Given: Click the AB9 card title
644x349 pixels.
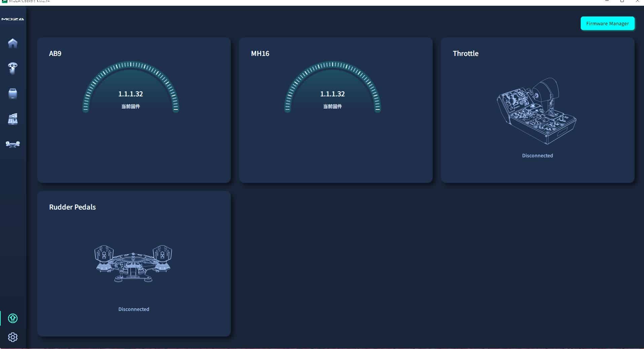Looking at the screenshot, I should pyautogui.click(x=55, y=54).
